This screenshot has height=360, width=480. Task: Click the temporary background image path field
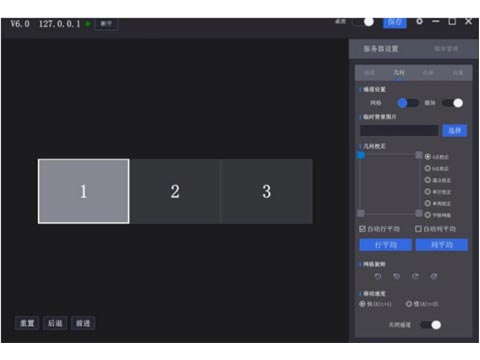click(399, 130)
